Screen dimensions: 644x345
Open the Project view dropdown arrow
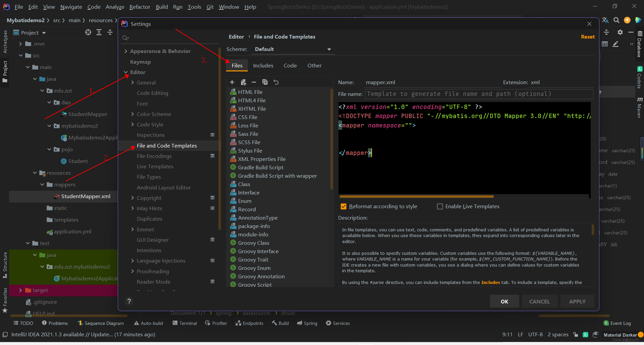point(44,33)
